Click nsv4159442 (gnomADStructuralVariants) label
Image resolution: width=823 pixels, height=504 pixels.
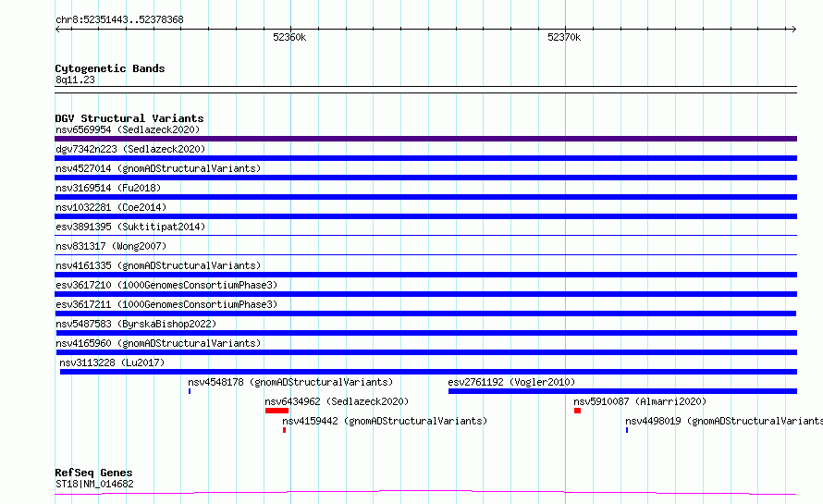pyautogui.click(x=385, y=421)
